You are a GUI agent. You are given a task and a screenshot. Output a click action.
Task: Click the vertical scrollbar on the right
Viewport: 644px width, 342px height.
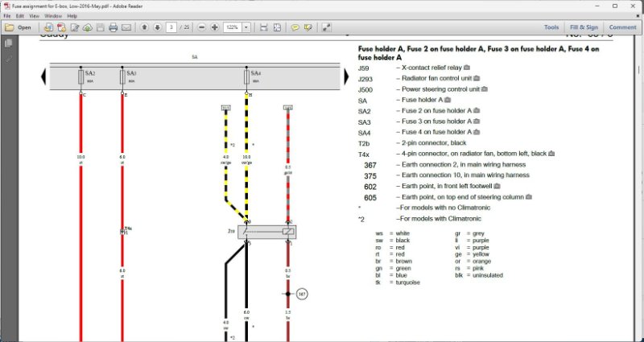639,72
